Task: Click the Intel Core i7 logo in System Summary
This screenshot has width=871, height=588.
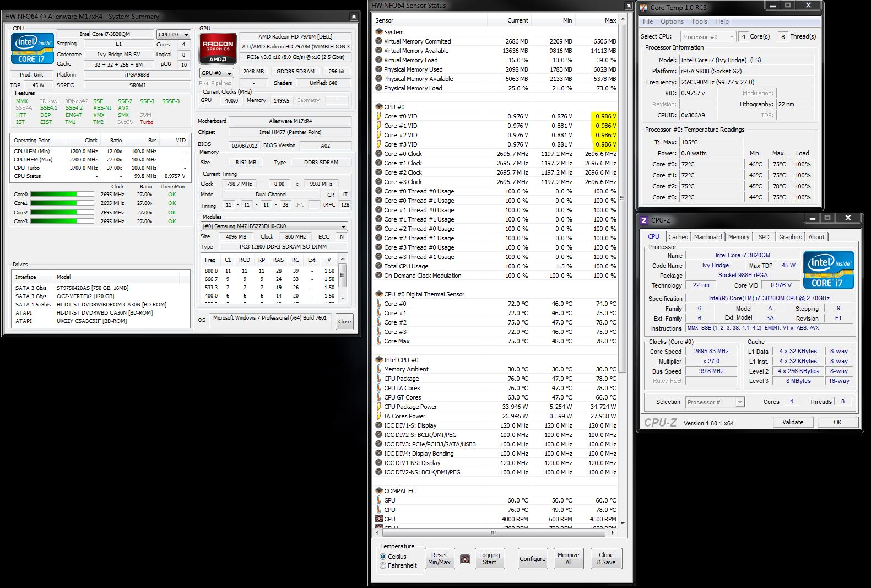Action: 32,48
